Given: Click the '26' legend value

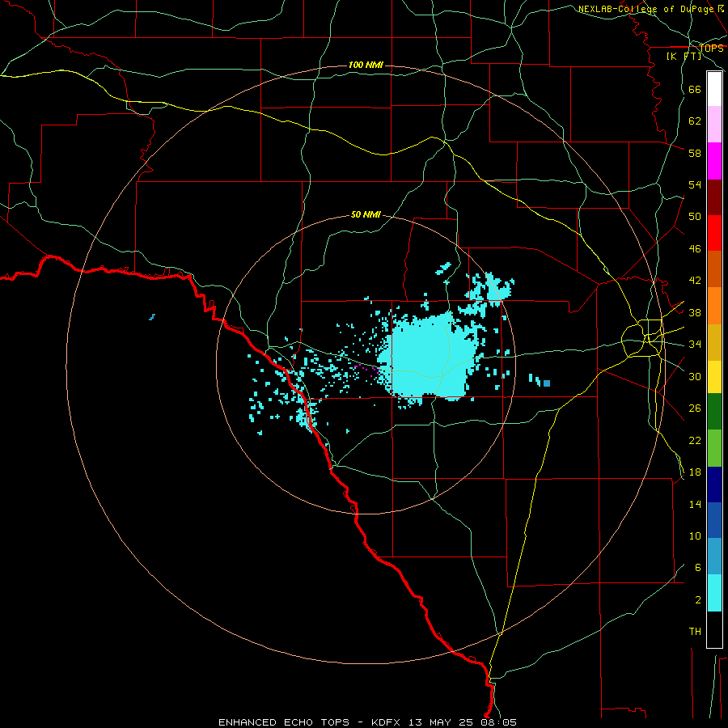Looking at the screenshot, I should pyautogui.click(x=695, y=408).
